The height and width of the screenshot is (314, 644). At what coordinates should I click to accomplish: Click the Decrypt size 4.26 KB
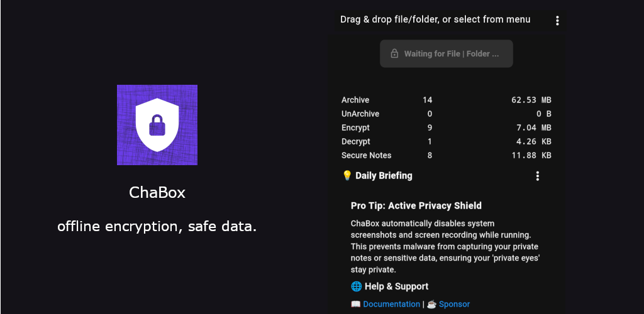tap(533, 142)
